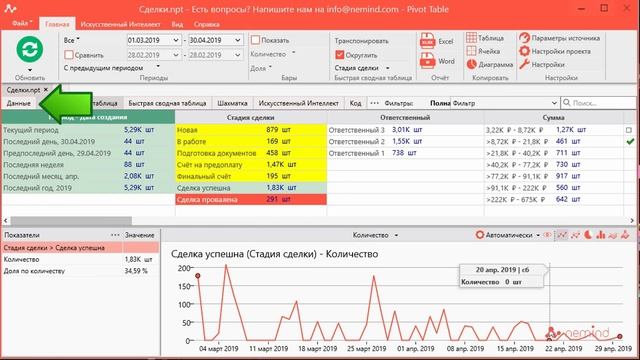Toggle the chart eye visibility icon
The image size is (640, 360).
[547, 235]
